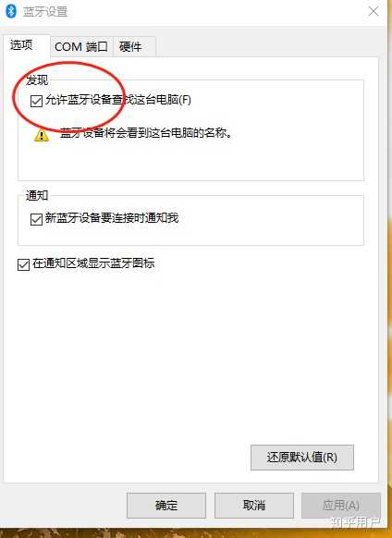Click the 发现 group heading
The width and height of the screenshot is (392, 538).
coord(37,80)
